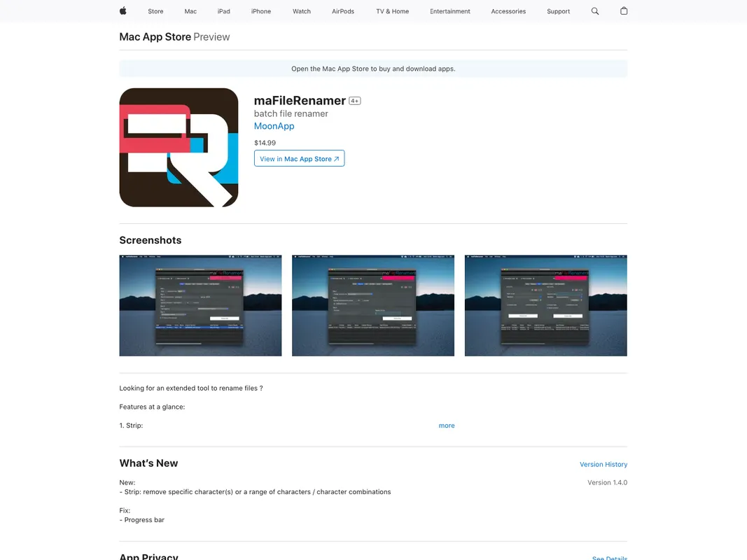Open the iPad section

click(x=223, y=11)
